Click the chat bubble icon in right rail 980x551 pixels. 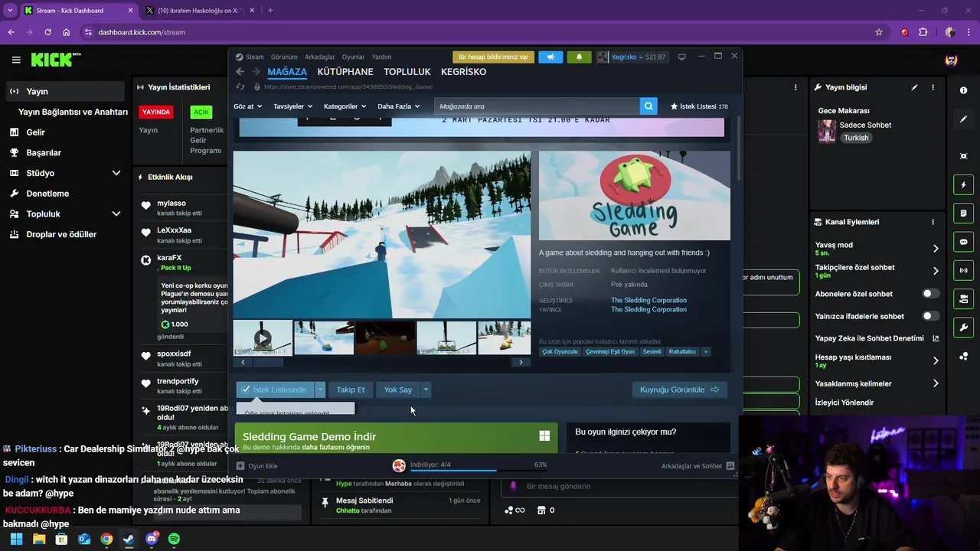tap(963, 242)
